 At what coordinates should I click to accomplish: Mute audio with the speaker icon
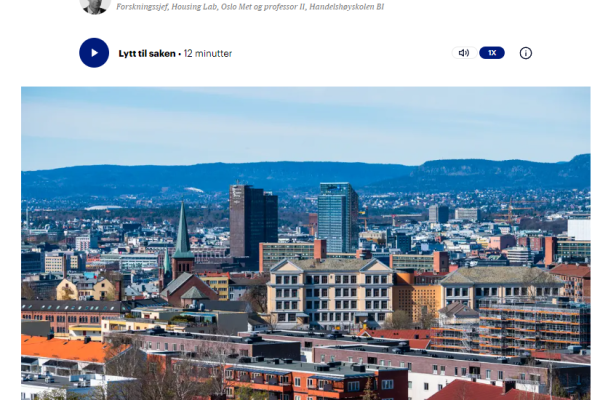[464, 53]
